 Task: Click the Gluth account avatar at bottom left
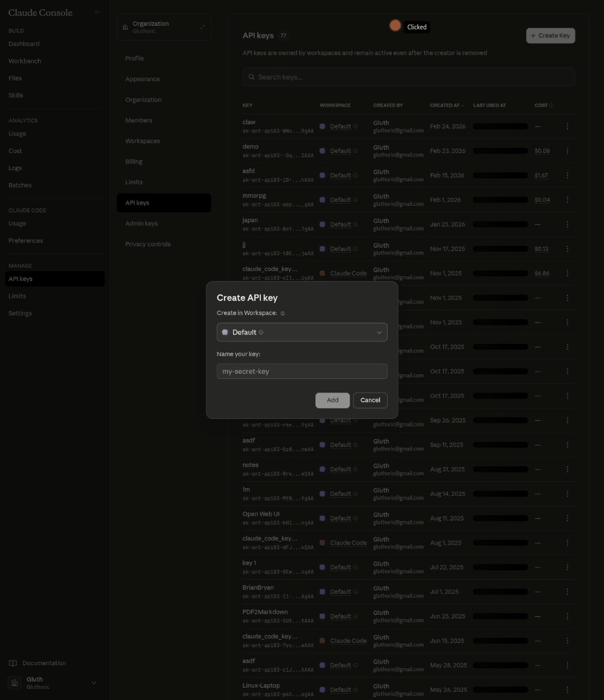pos(14,683)
